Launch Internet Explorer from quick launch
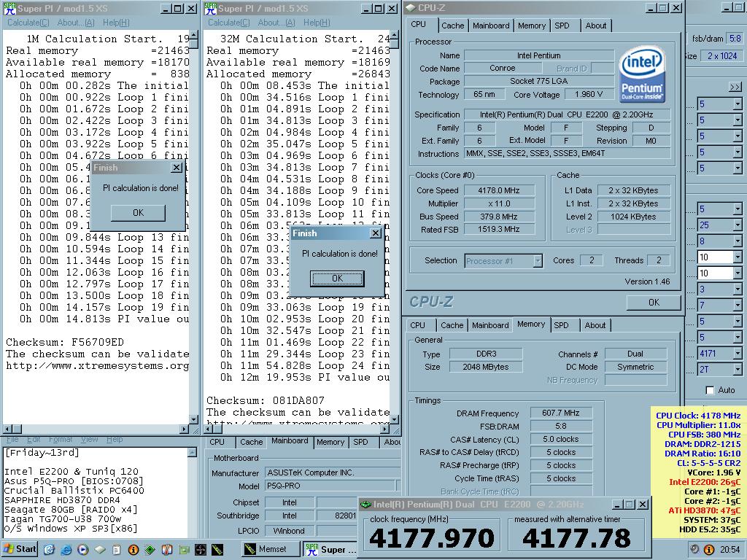 coord(66,550)
